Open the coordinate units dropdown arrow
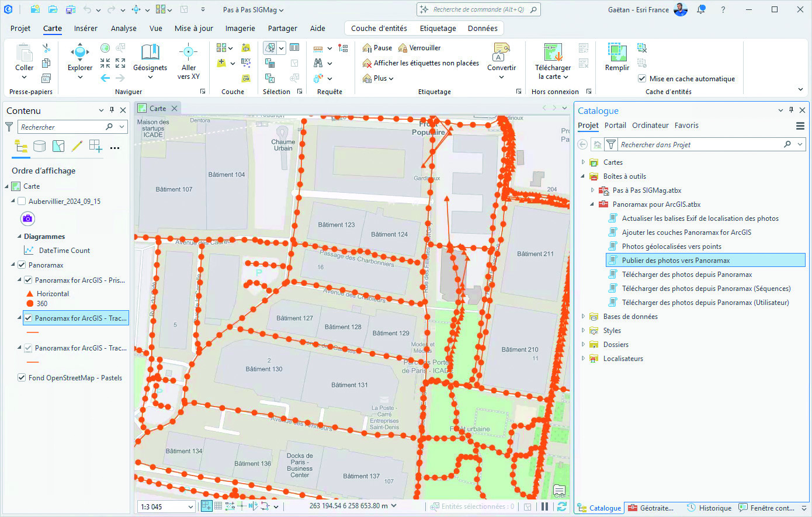The height and width of the screenshot is (517, 812). point(394,506)
